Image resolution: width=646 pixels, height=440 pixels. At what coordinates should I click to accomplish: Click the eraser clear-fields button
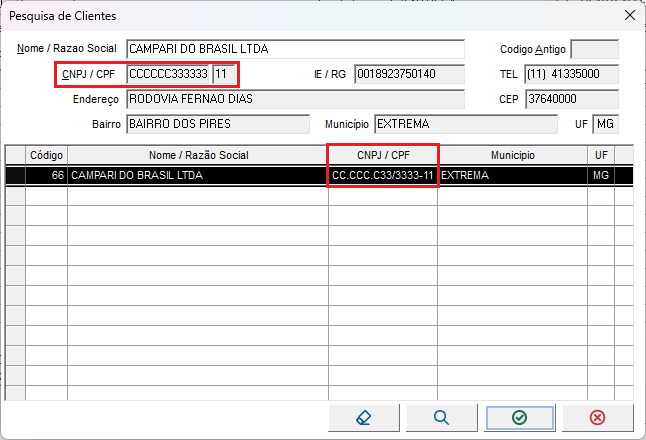pyautogui.click(x=364, y=418)
